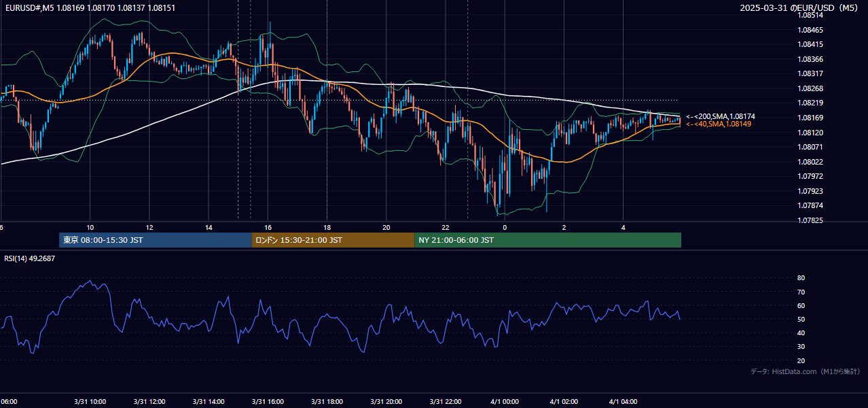Click price axis value 1.08071
The image size is (868, 408).
(x=809, y=147)
